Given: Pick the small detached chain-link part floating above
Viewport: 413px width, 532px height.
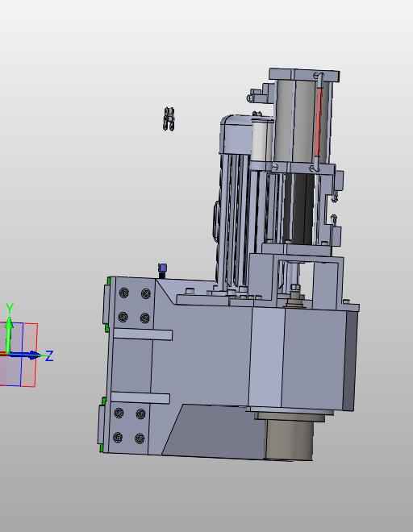Looking at the screenshot, I should [169, 118].
